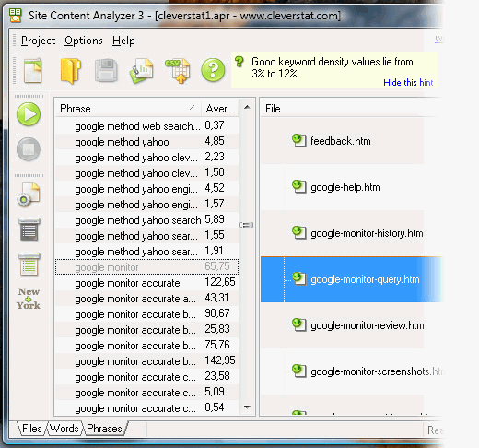Open page settings gear document icon
The width and height of the screenshot is (479, 448).
pos(29,195)
